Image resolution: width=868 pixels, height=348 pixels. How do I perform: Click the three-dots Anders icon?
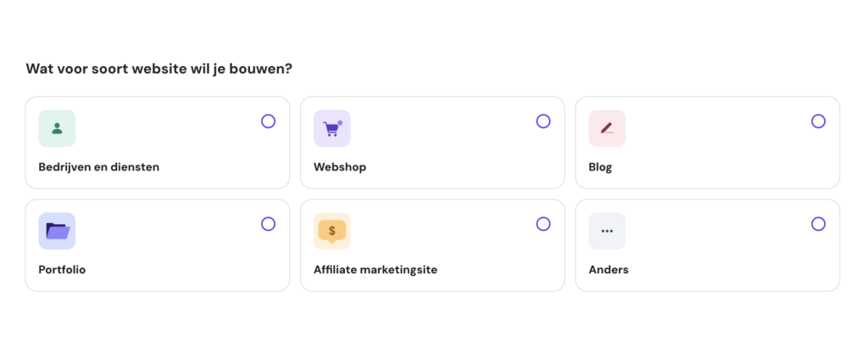[607, 231]
